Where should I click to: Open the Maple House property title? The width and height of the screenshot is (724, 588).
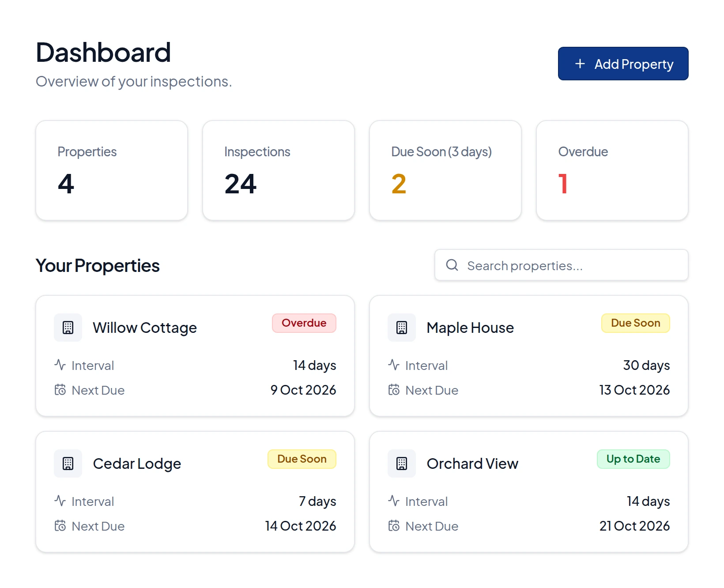tap(470, 328)
